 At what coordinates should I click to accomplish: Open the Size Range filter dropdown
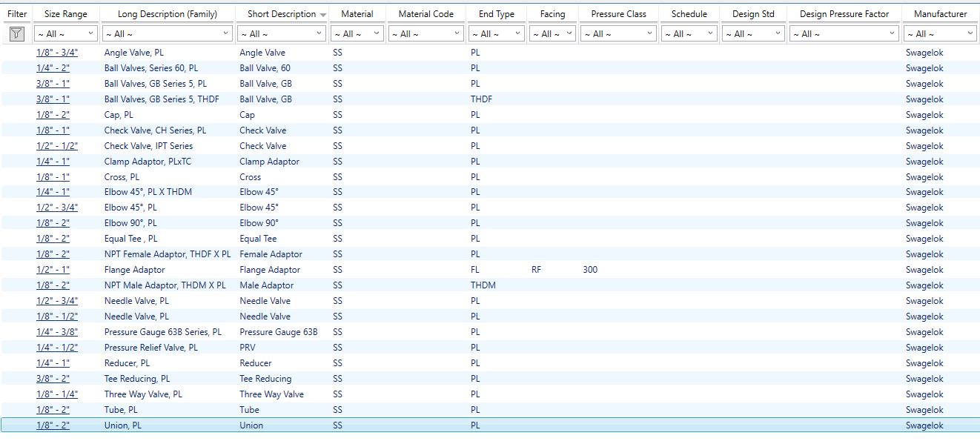66,33
